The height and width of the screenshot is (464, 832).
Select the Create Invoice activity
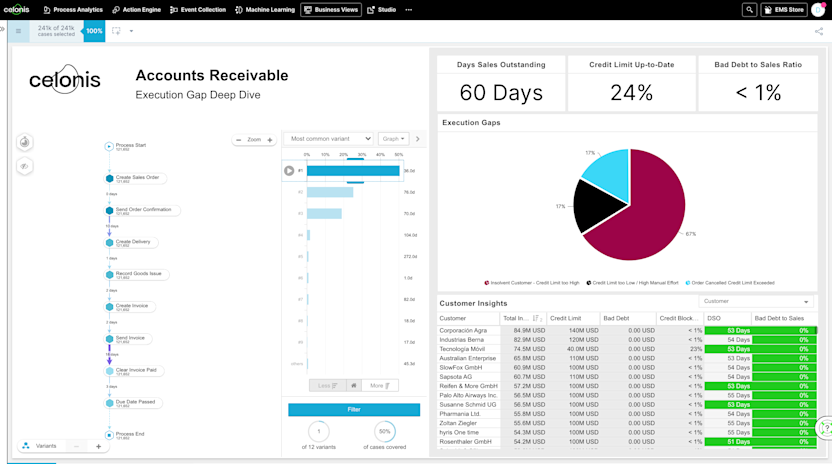coord(131,307)
